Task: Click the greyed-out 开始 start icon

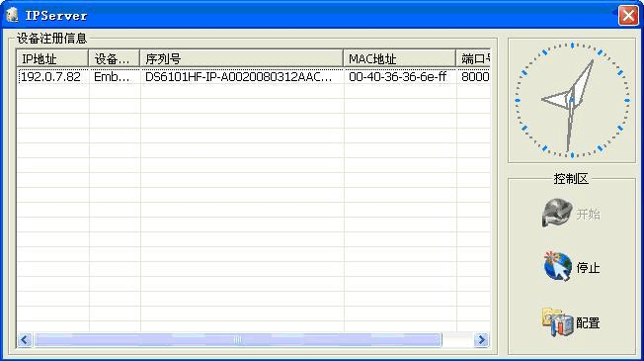Action: [557, 213]
